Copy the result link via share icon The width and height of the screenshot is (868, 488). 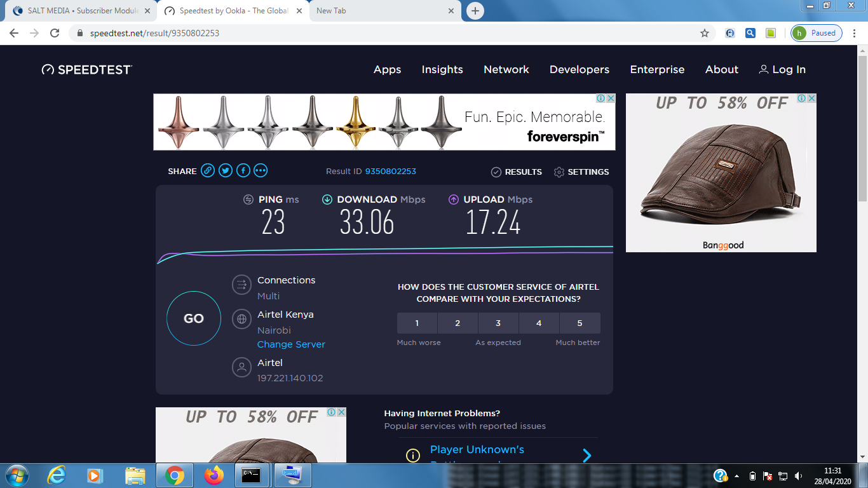click(208, 171)
